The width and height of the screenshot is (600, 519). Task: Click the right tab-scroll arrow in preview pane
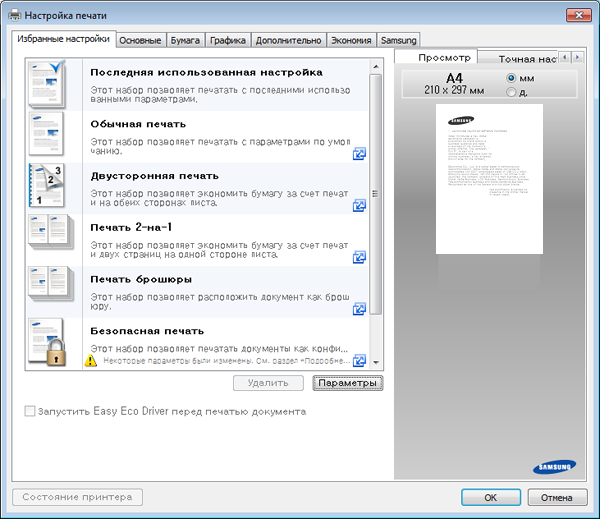coord(577,57)
